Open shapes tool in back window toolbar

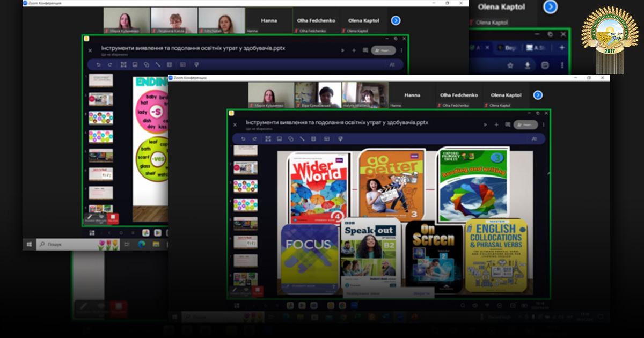[147, 65]
